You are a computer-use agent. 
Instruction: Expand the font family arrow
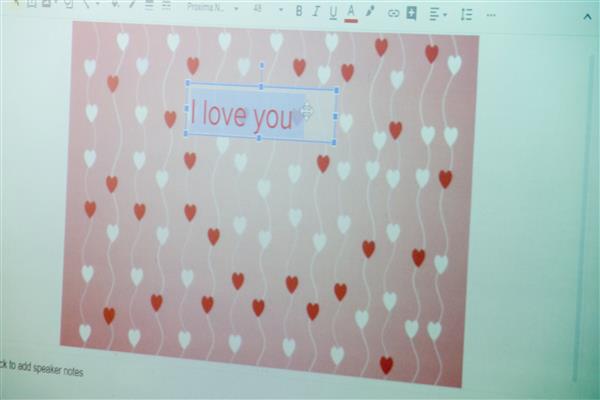(236, 8)
